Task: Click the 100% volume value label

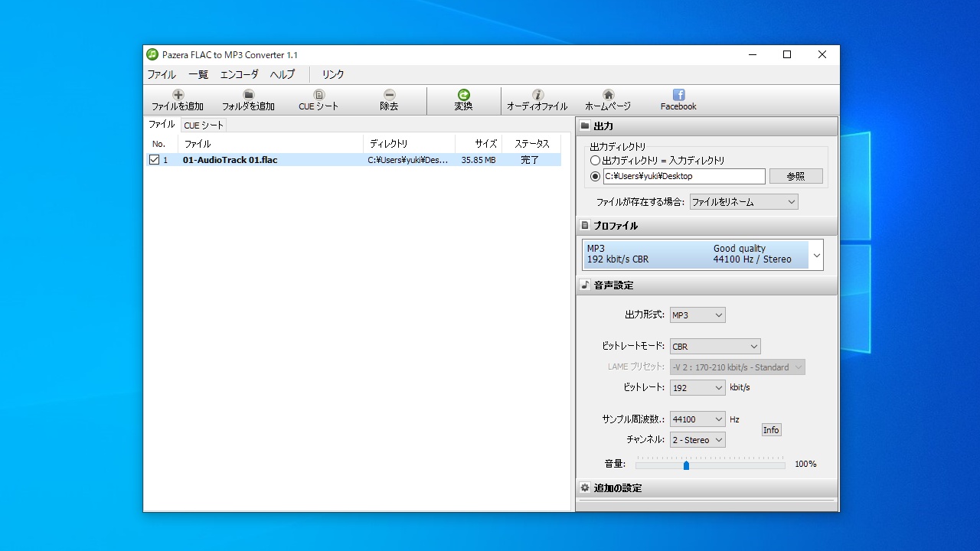Action: [805, 465]
